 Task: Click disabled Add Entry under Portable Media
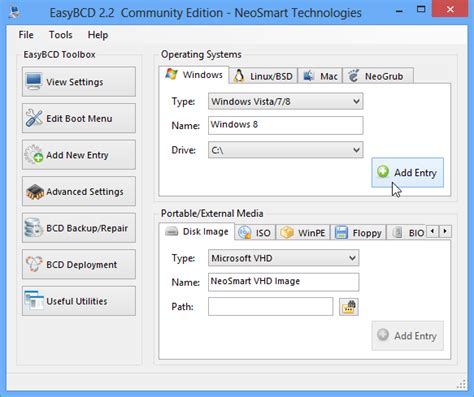coord(408,336)
